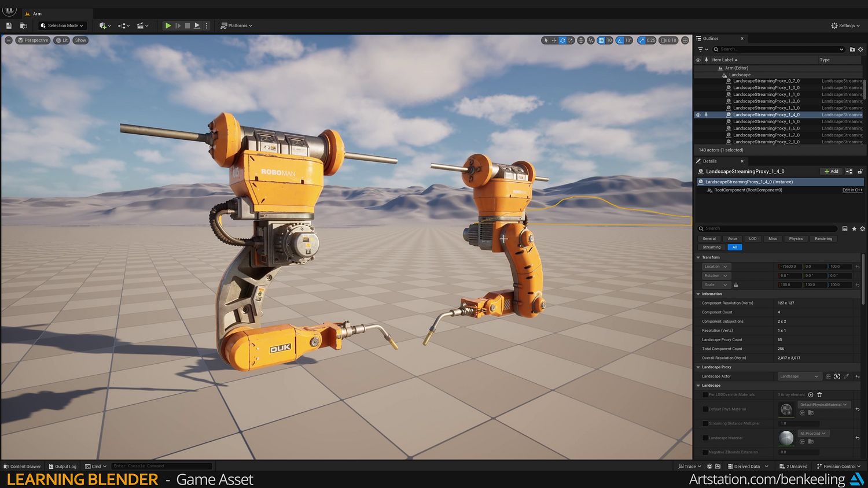Toggle surface snapping icon in viewport
The height and width of the screenshot is (488, 868).
pos(591,40)
